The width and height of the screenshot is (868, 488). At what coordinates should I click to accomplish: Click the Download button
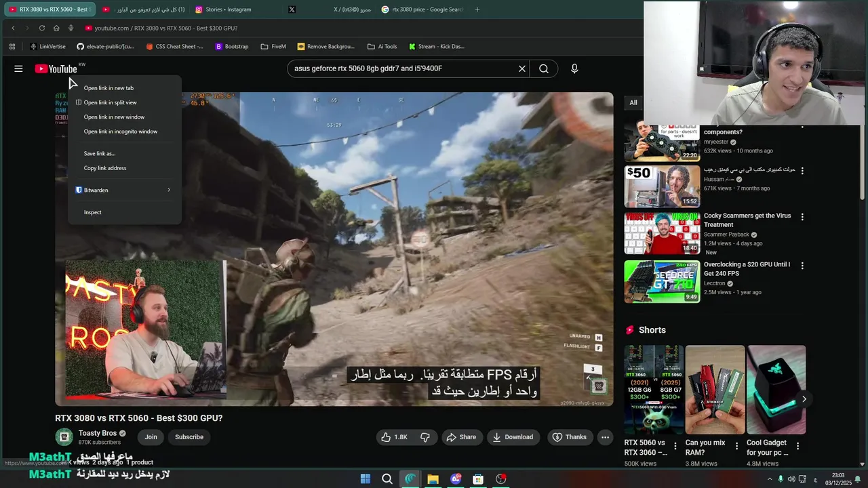click(x=513, y=437)
